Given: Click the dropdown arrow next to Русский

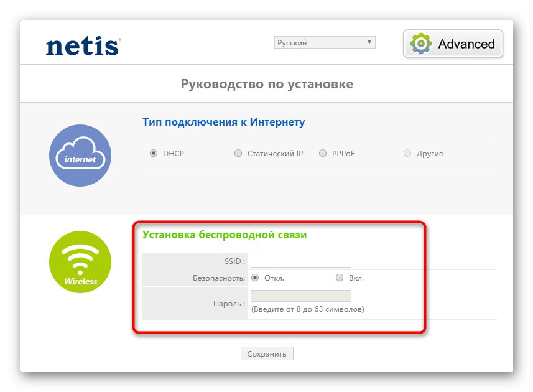Looking at the screenshot, I should pyautogui.click(x=371, y=42).
